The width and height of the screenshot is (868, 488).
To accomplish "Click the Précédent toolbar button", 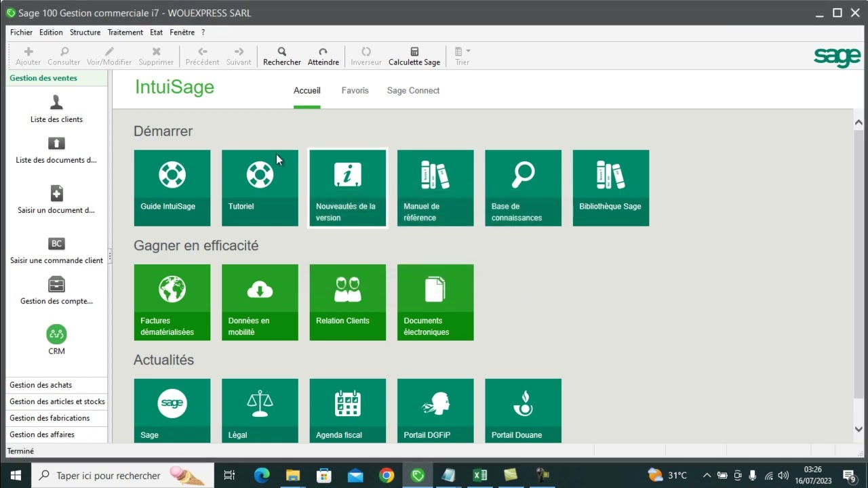I will click(x=202, y=56).
